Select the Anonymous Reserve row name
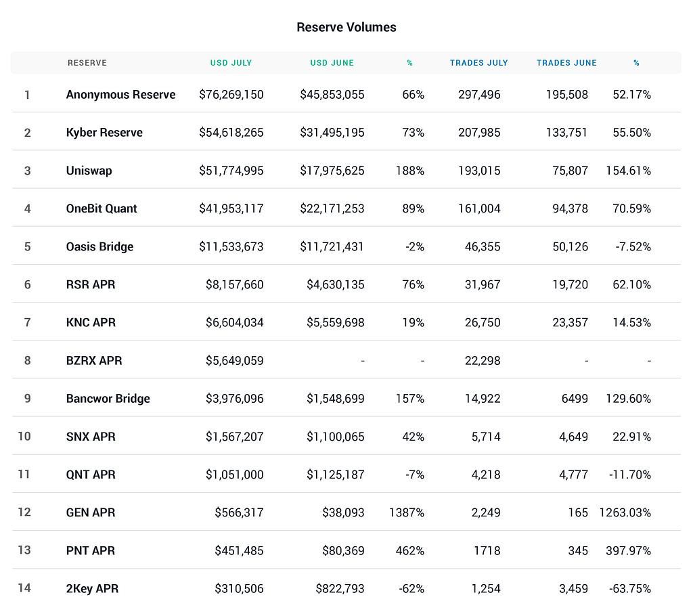The image size is (693, 616). coord(120,95)
